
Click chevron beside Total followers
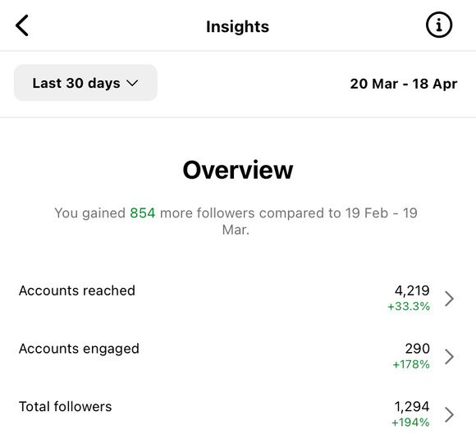[x=449, y=414]
